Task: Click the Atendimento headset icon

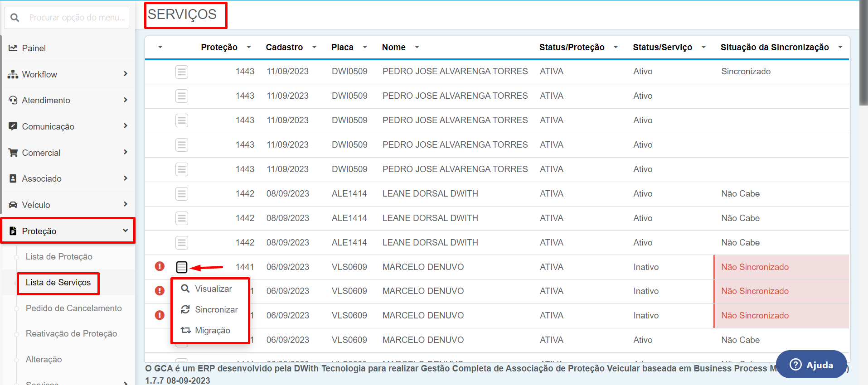Action: [x=13, y=100]
